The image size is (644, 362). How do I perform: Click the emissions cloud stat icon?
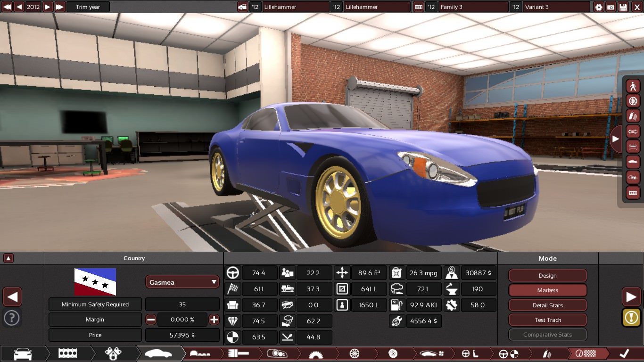397,289
